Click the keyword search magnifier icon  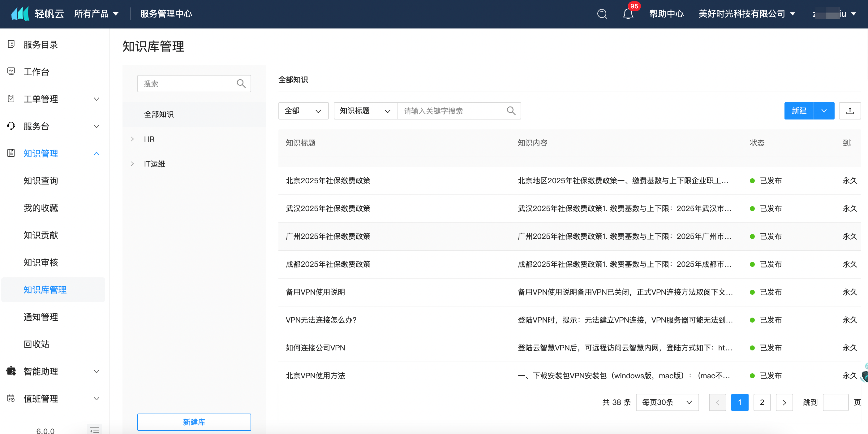point(511,111)
